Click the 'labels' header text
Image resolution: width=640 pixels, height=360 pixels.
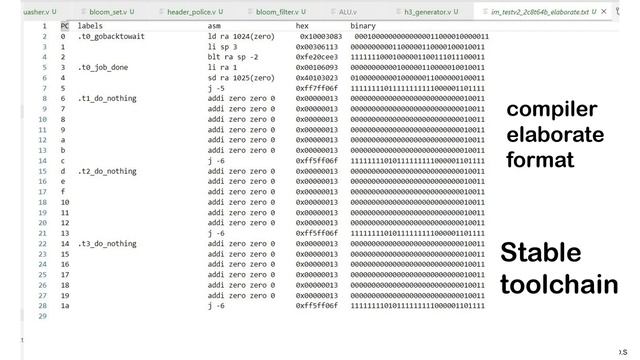coord(90,26)
